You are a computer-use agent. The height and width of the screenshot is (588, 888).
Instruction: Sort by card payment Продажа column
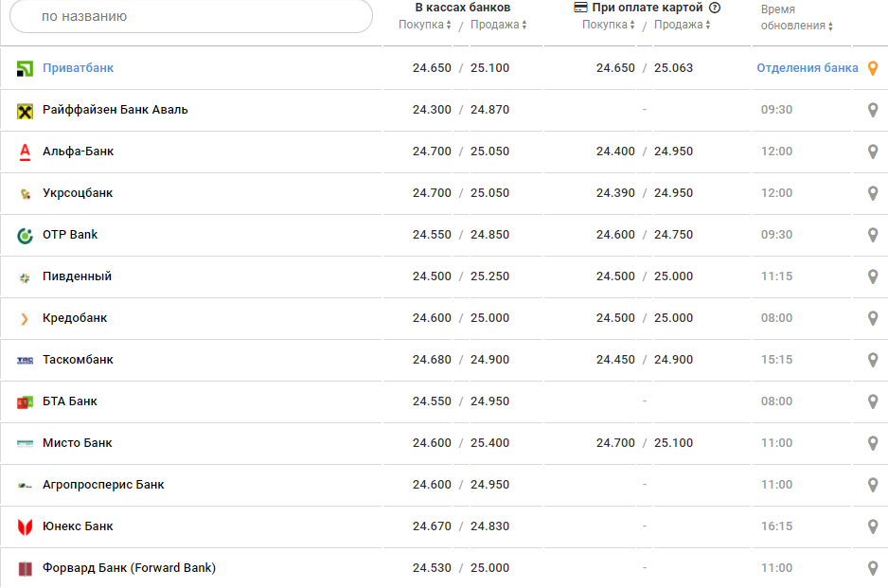682,25
